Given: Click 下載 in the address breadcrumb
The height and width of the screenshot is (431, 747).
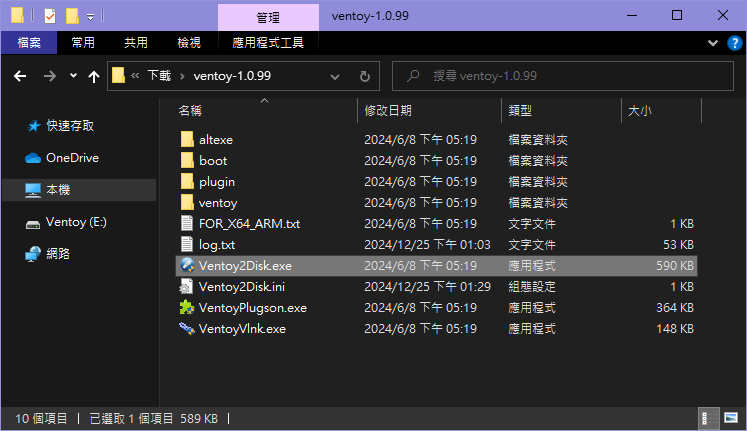Looking at the screenshot, I should click(x=159, y=76).
